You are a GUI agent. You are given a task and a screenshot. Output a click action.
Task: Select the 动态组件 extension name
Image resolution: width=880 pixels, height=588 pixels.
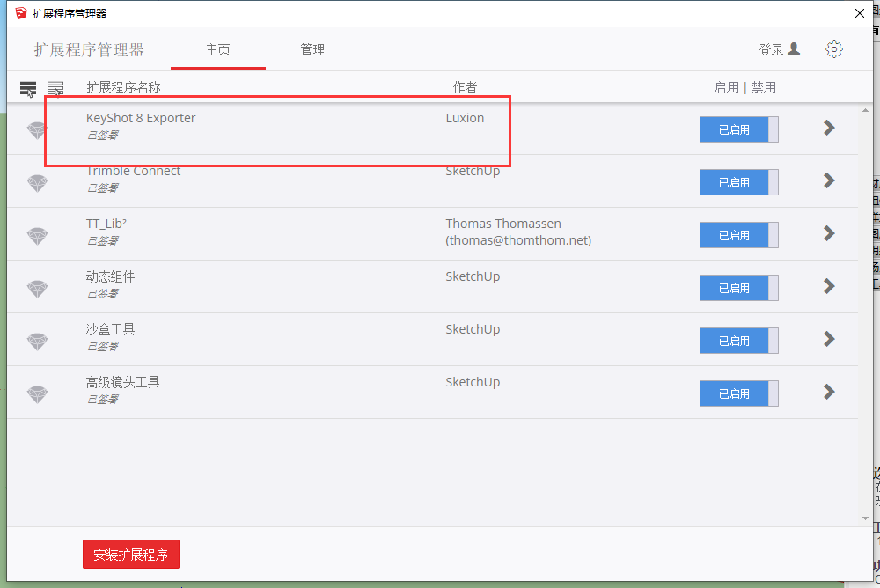[x=110, y=276]
